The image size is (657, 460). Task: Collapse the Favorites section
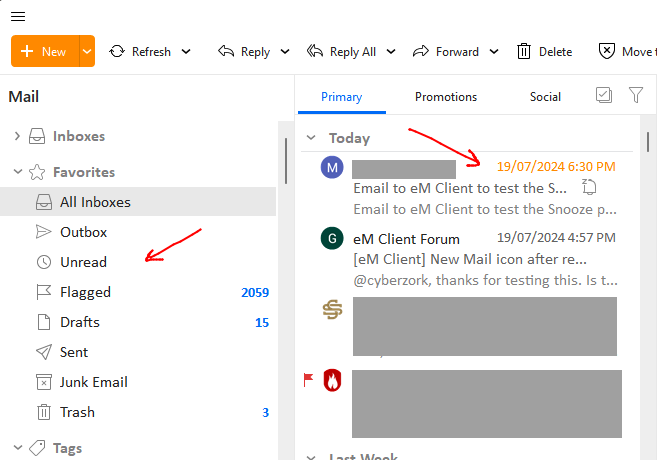[x=18, y=172]
